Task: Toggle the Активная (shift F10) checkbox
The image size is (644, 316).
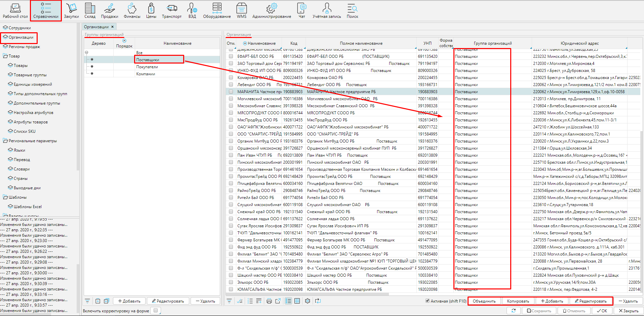Action: 428,301
